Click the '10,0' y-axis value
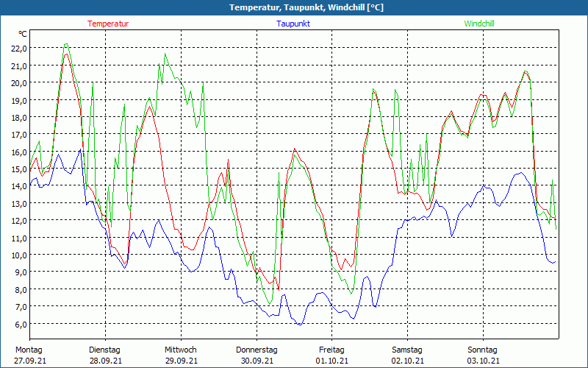Screen dimensions: 588x368 click(x=19, y=255)
